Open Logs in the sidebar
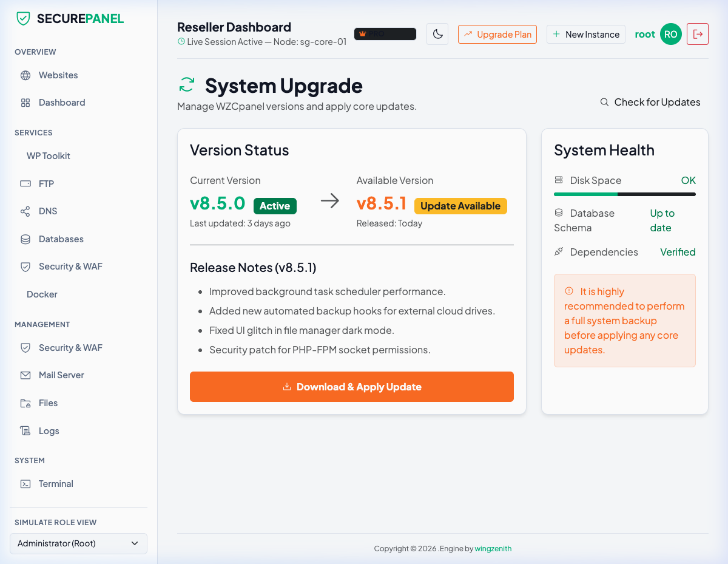Image resolution: width=728 pixels, height=564 pixels. pos(78,431)
